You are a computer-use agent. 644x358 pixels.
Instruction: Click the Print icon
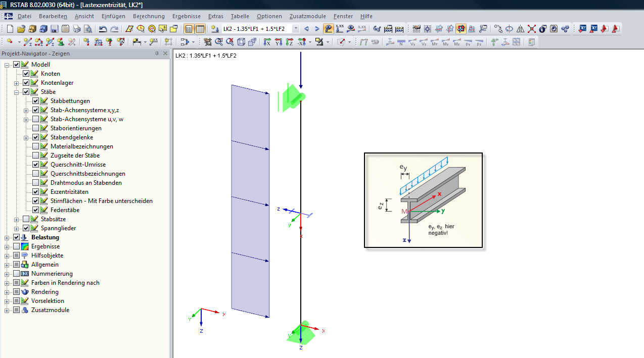tap(76, 29)
